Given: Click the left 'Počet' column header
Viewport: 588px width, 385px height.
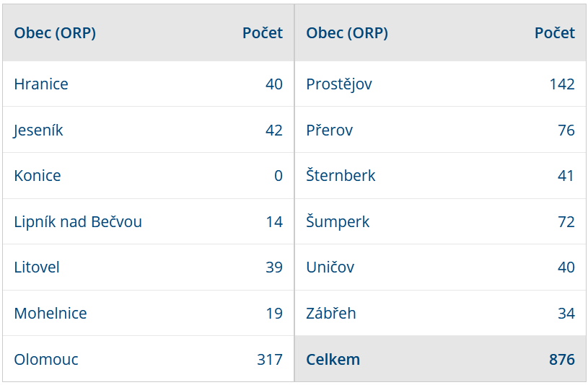Looking at the screenshot, I should coord(263,33).
